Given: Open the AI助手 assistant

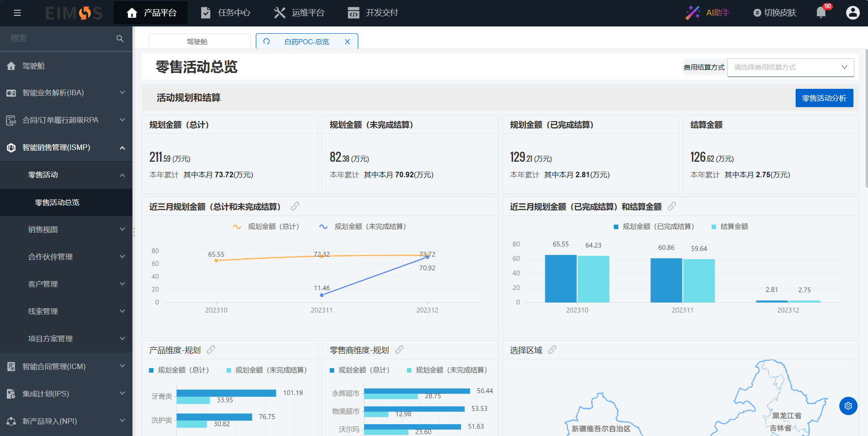Looking at the screenshot, I should click(x=708, y=13).
